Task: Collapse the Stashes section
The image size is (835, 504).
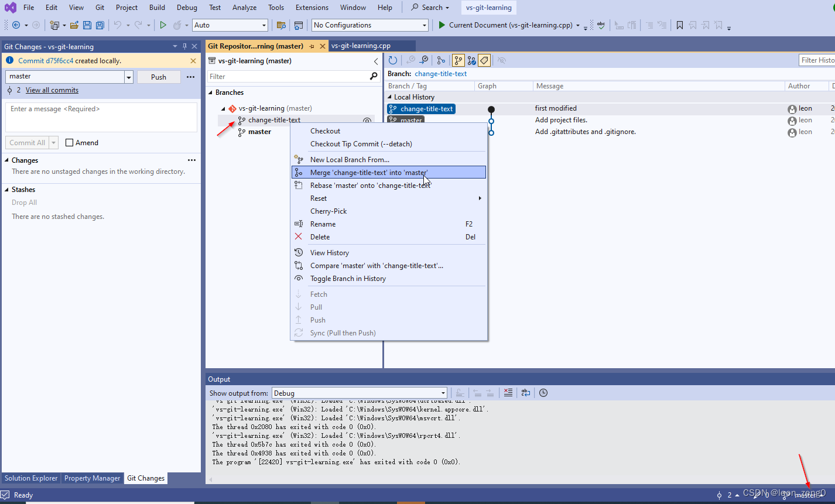Action: tap(7, 190)
